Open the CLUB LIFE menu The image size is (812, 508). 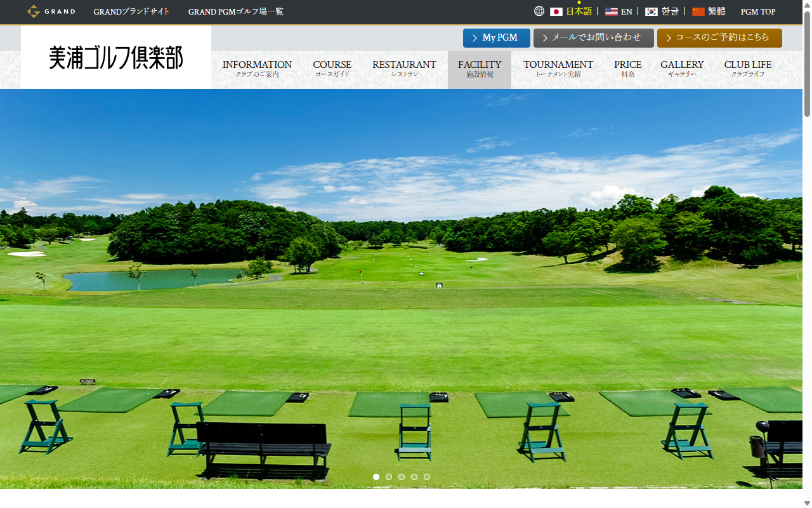click(x=748, y=69)
